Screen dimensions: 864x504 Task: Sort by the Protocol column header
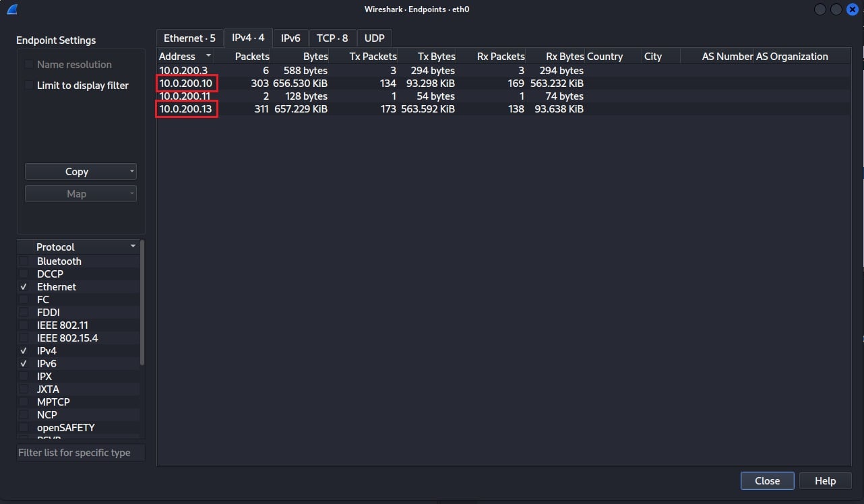[86, 247]
